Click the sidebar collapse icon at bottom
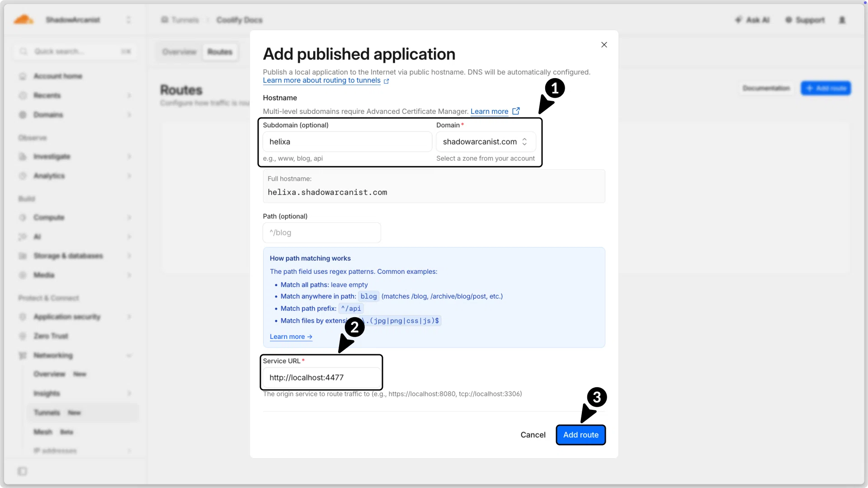Image resolution: width=868 pixels, height=488 pixels. click(x=22, y=471)
